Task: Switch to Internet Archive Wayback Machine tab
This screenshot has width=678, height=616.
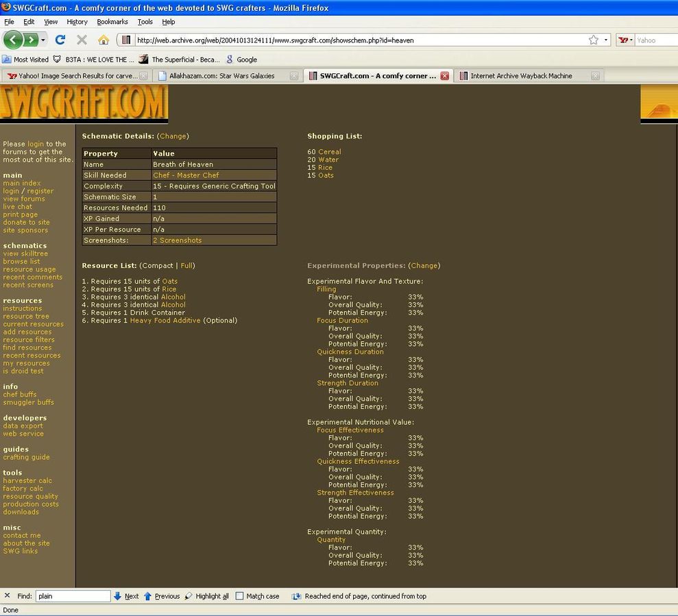Action: point(521,76)
